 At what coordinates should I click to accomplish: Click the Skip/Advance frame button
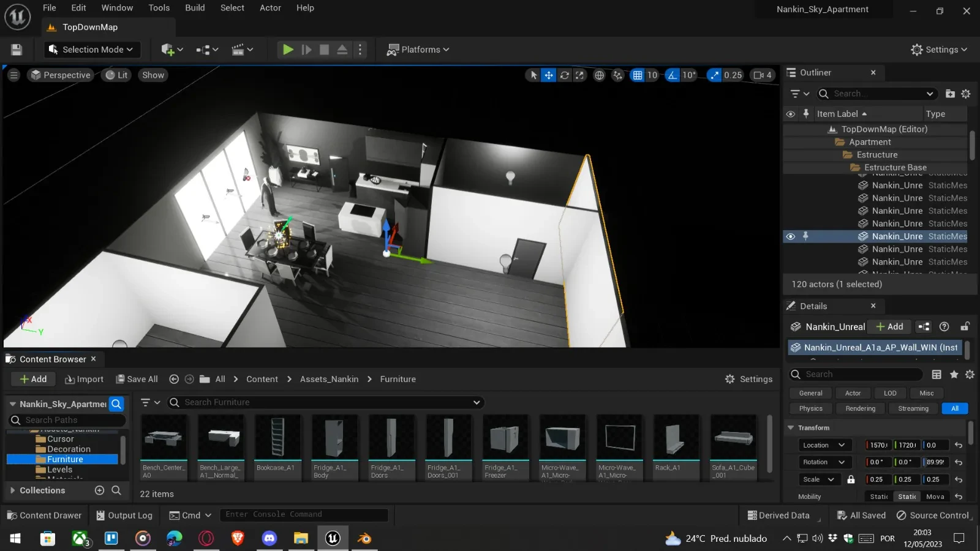[306, 50]
